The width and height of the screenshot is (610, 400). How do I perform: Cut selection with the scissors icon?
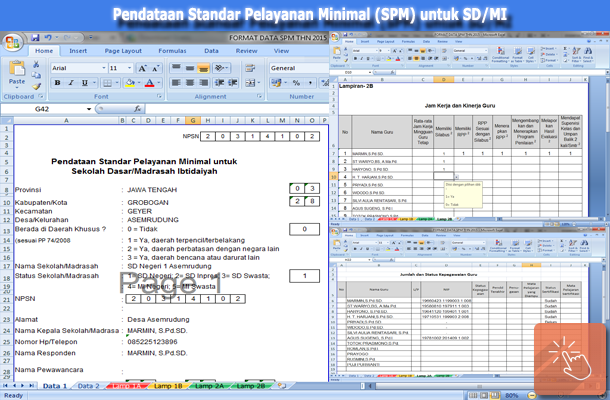click(36, 64)
